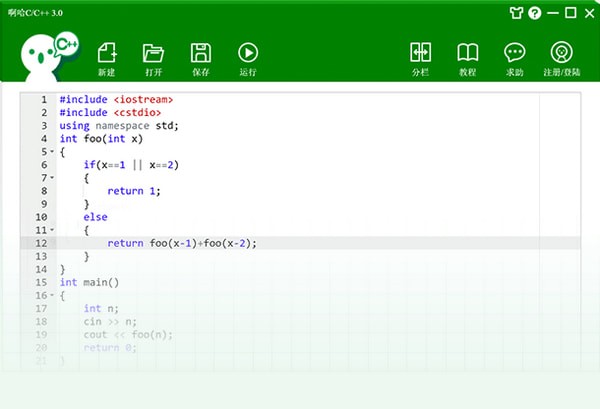This screenshot has width=600, height=409.
Task: Maximize the application window
Action: (x=570, y=13)
